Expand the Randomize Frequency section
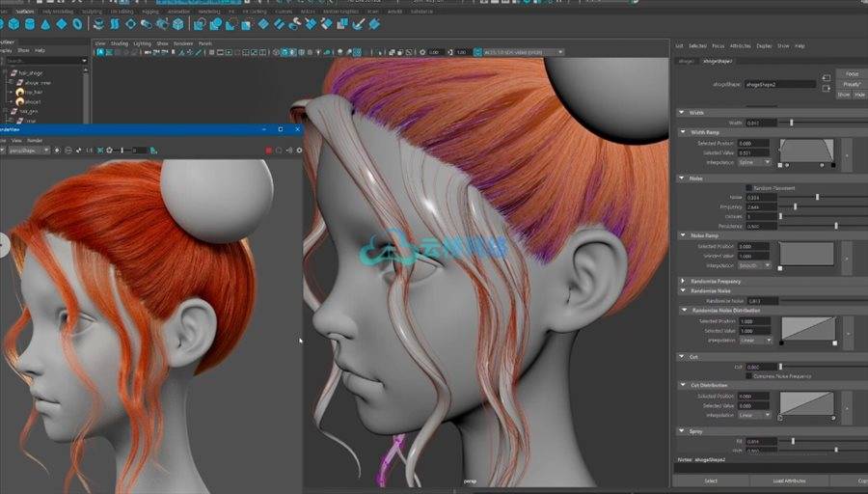 pos(682,281)
